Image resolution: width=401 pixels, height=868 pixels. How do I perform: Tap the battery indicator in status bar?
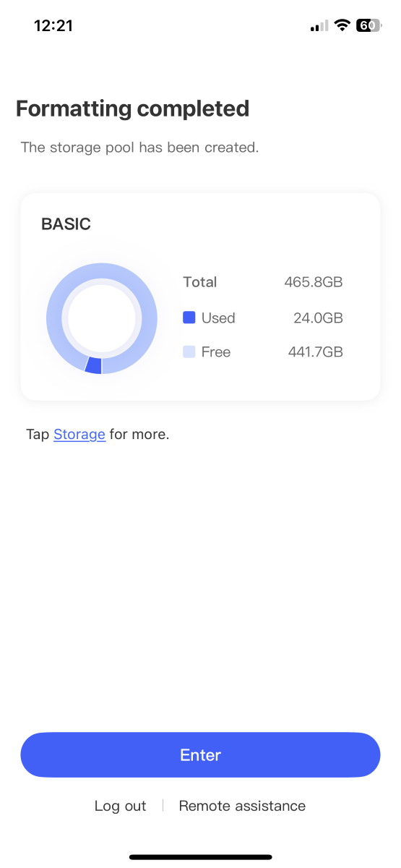[368, 25]
